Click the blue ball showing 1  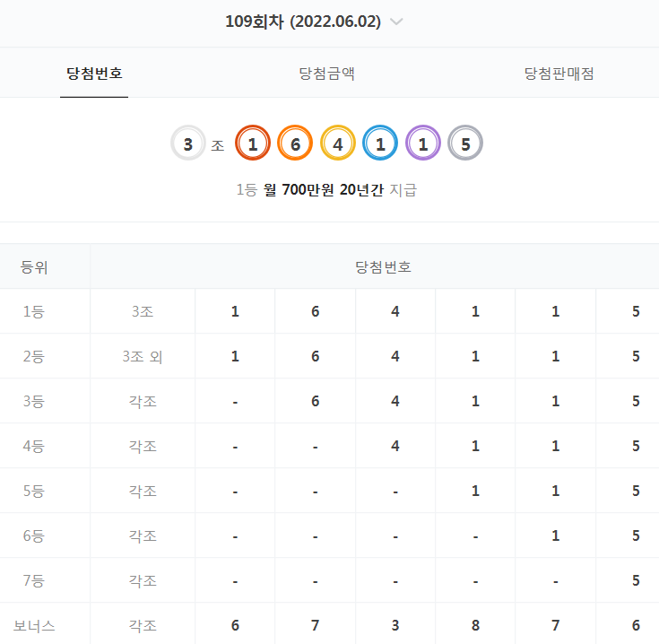(380, 143)
